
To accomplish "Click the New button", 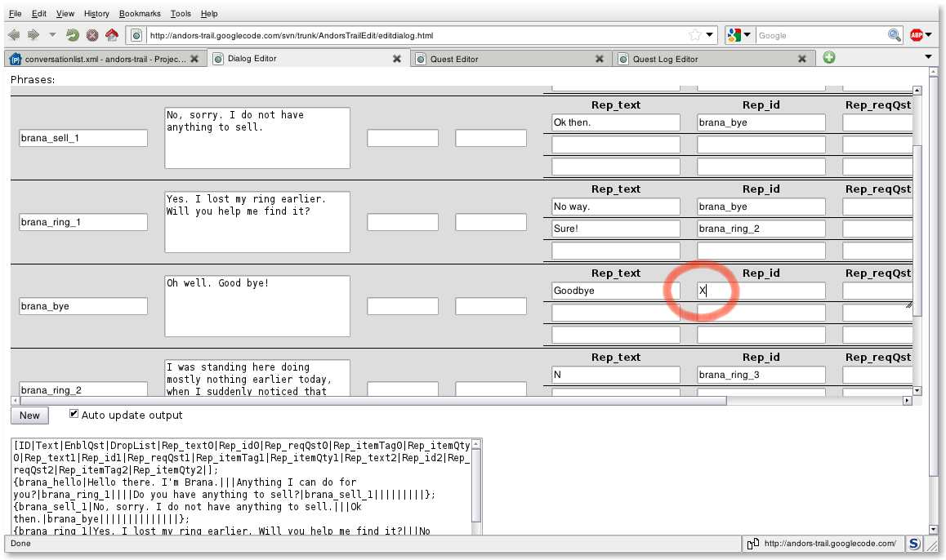I will pos(29,416).
